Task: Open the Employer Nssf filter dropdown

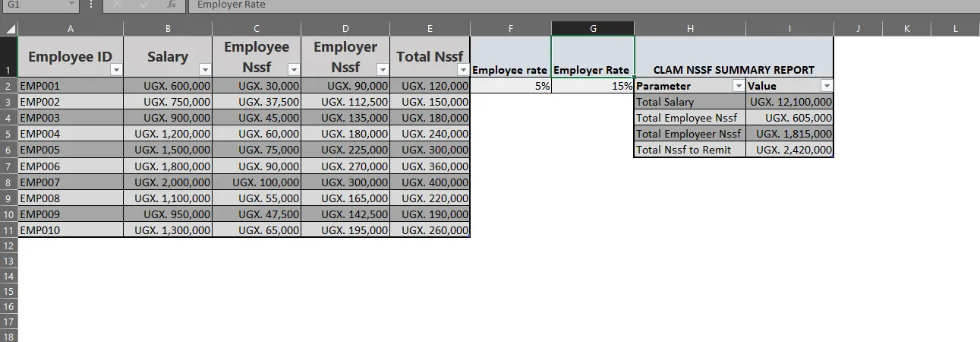Action: pyautogui.click(x=382, y=69)
